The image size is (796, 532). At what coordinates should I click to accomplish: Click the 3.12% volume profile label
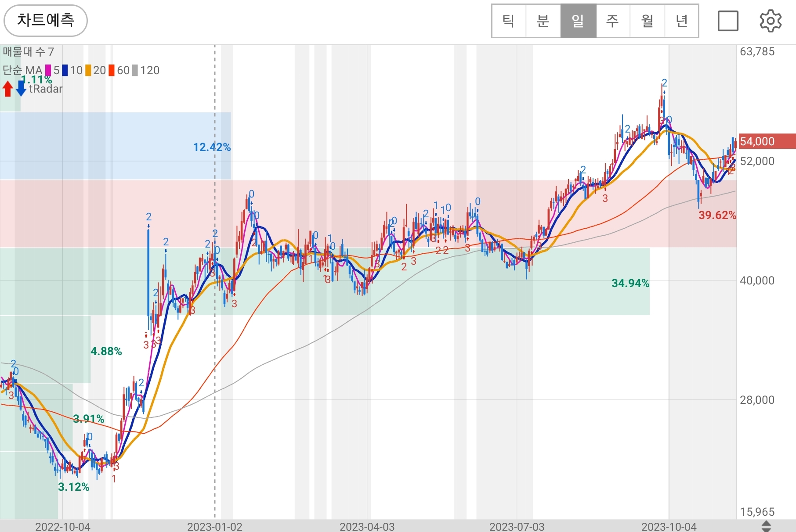tap(74, 487)
